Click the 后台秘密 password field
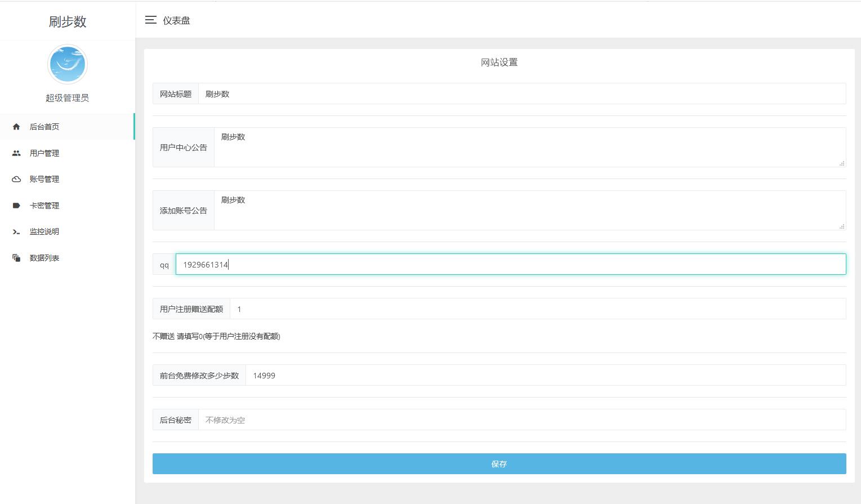Image resolution: width=861 pixels, height=504 pixels. click(x=521, y=420)
